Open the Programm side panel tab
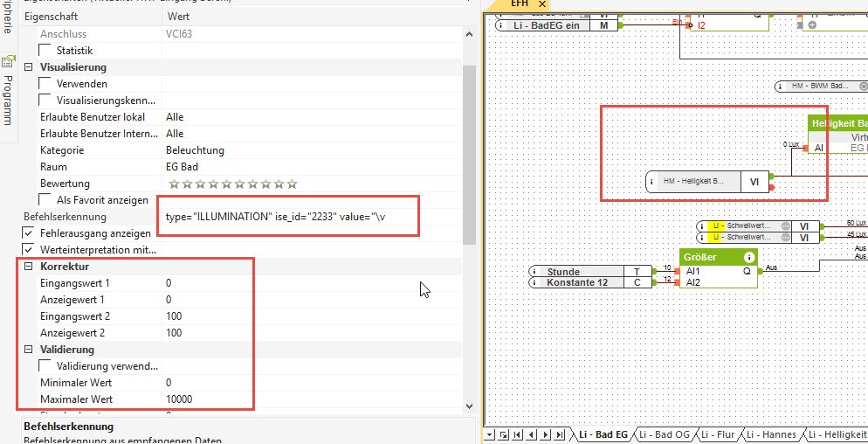 [7, 100]
